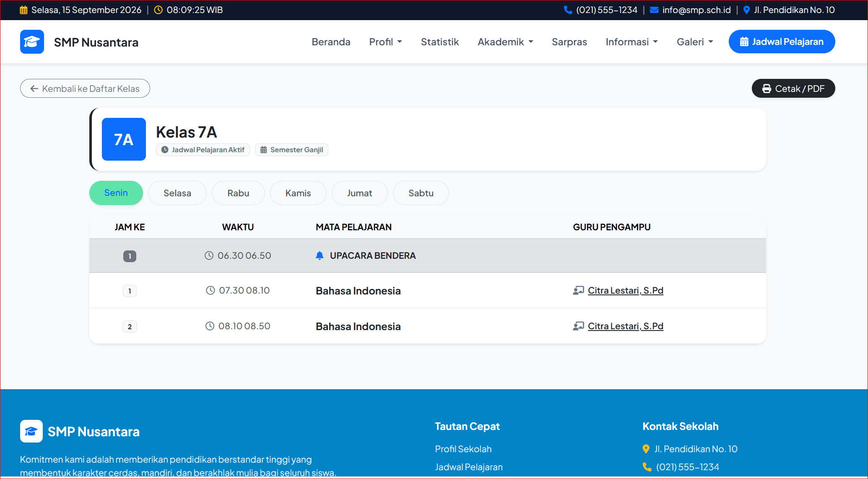The height and width of the screenshot is (479, 868).
Task: Switch to the Sabtu day tab
Action: tap(421, 193)
